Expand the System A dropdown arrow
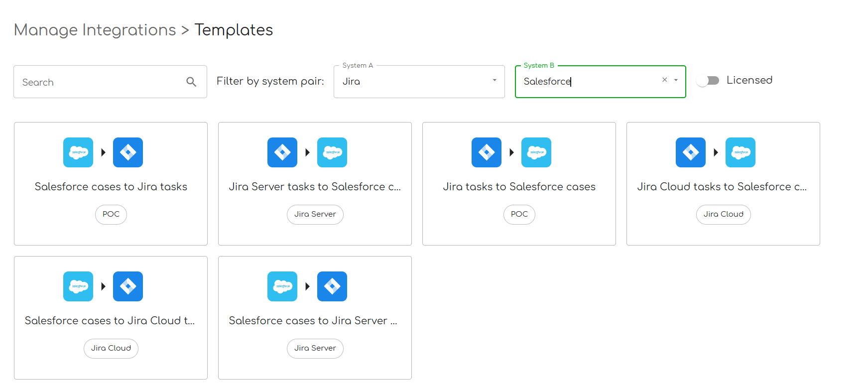Viewport: 868px width, 391px height. tap(495, 80)
